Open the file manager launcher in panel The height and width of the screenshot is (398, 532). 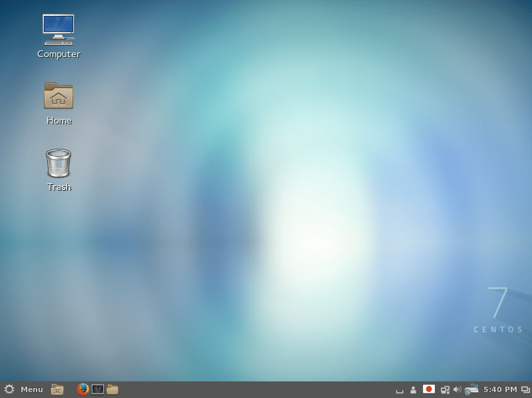tap(112, 389)
